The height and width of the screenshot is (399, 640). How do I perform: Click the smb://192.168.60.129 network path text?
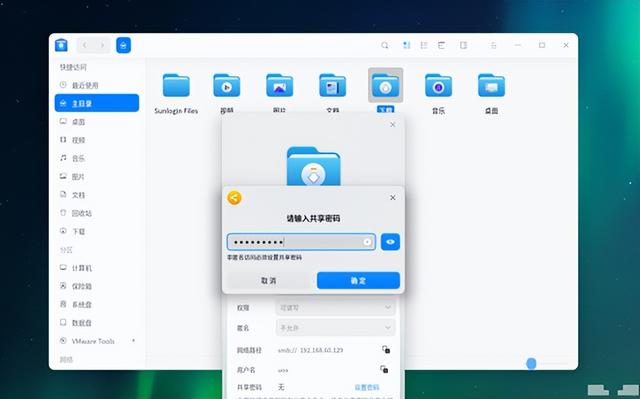click(x=310, y=350)
